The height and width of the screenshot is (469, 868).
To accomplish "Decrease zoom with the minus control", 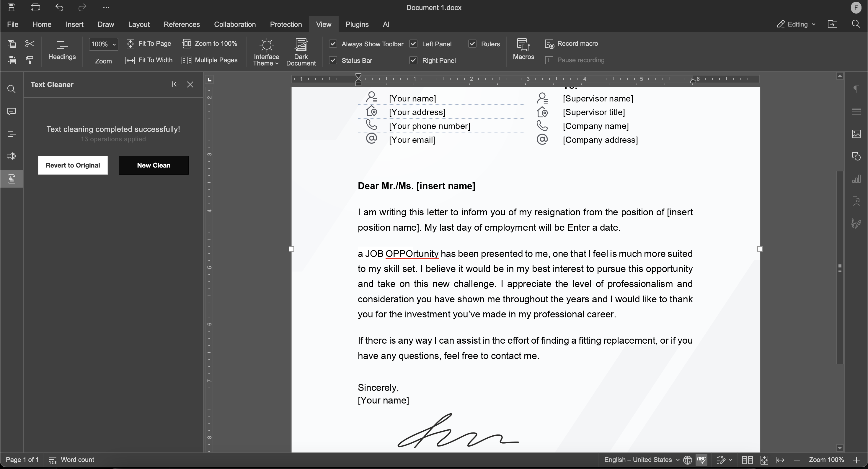I will (797, 460).
